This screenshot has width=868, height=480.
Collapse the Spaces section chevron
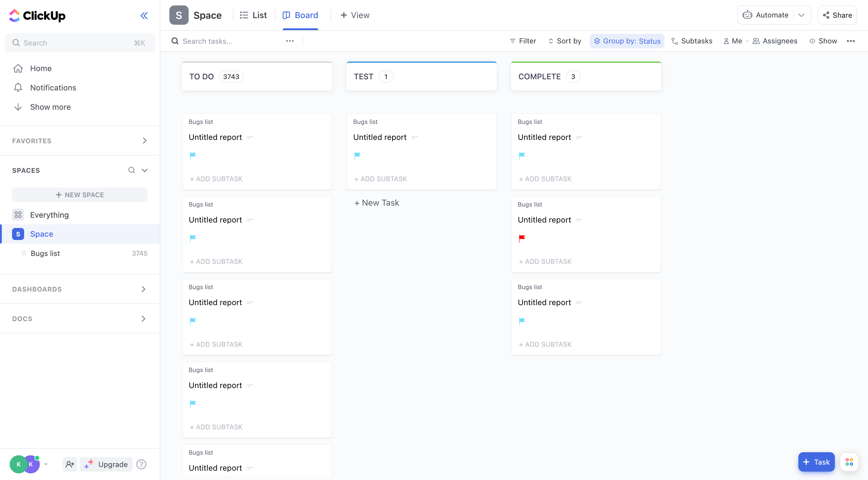[x=145, y=170]
